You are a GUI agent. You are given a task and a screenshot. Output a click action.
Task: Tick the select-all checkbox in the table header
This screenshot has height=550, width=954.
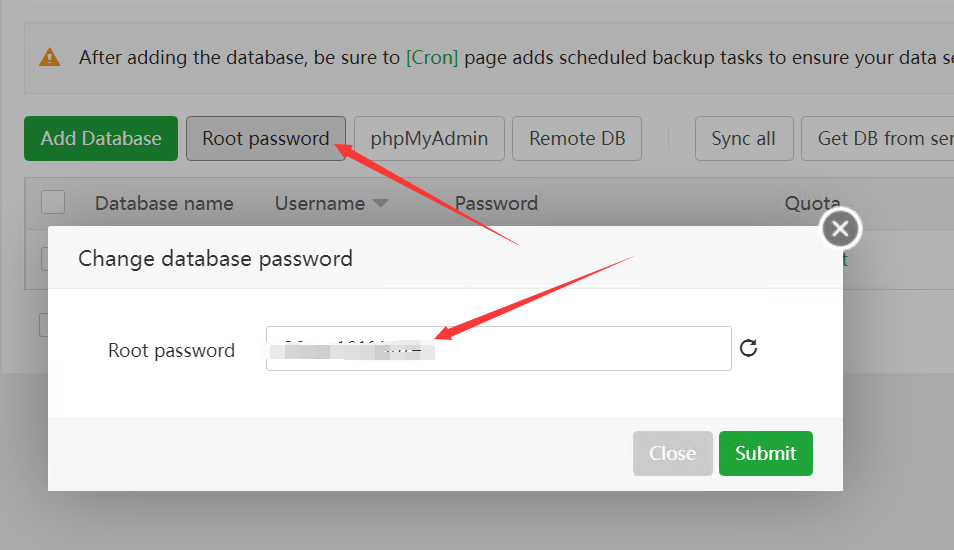tap(53, 203)
